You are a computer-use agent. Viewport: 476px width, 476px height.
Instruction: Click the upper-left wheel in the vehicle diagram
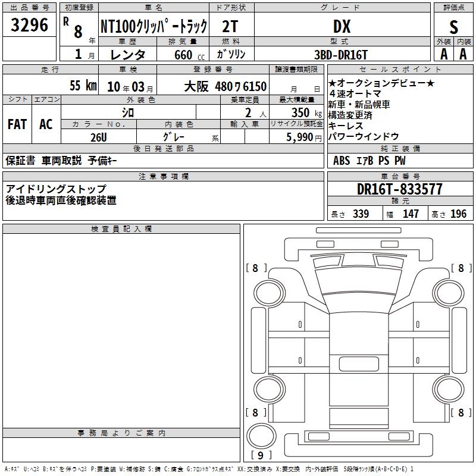268,292
